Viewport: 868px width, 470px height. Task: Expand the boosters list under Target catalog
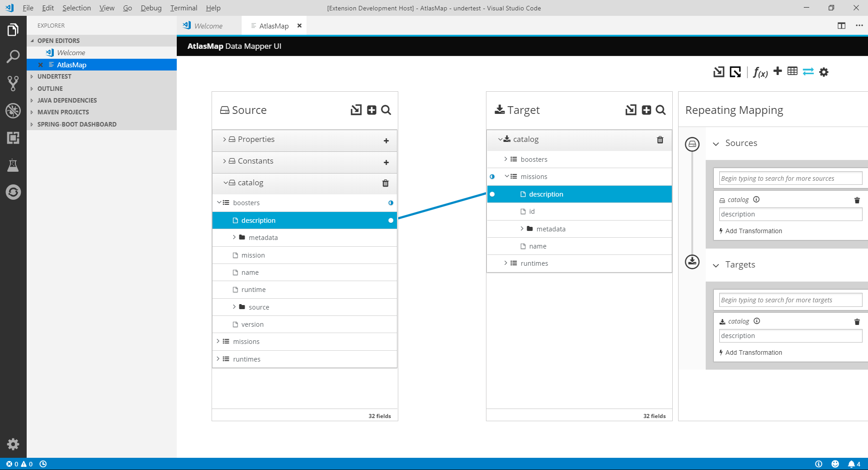(505, 159)
